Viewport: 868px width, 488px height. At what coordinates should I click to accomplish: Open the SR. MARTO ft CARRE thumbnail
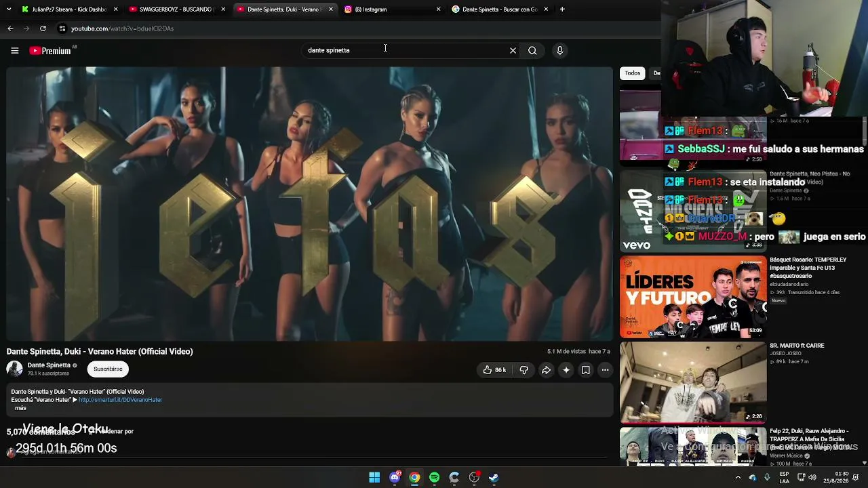click(x=693, y=382)
